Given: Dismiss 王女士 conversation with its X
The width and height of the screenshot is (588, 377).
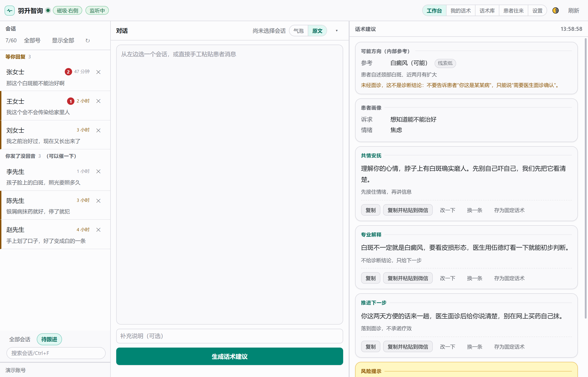Looking at the screenshot, I should (98, 101).
